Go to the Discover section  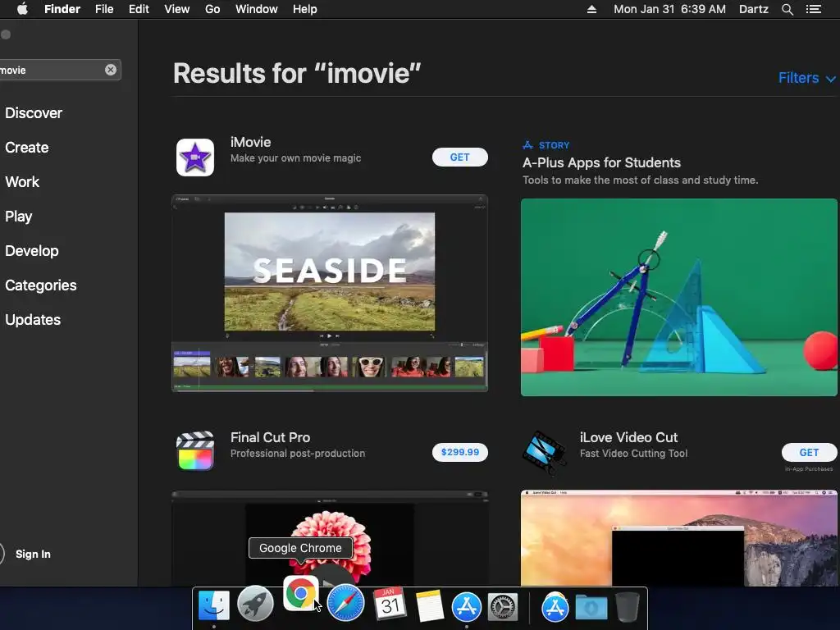34,113
